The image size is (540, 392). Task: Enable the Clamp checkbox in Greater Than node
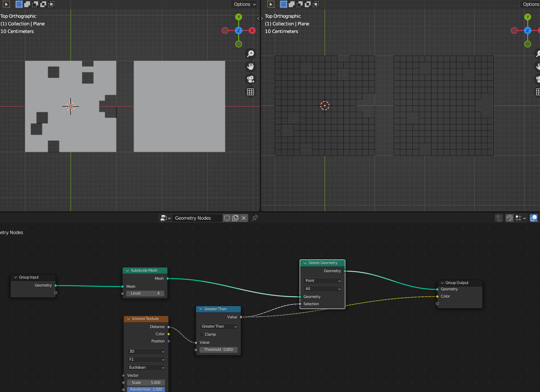click(202, 334)
